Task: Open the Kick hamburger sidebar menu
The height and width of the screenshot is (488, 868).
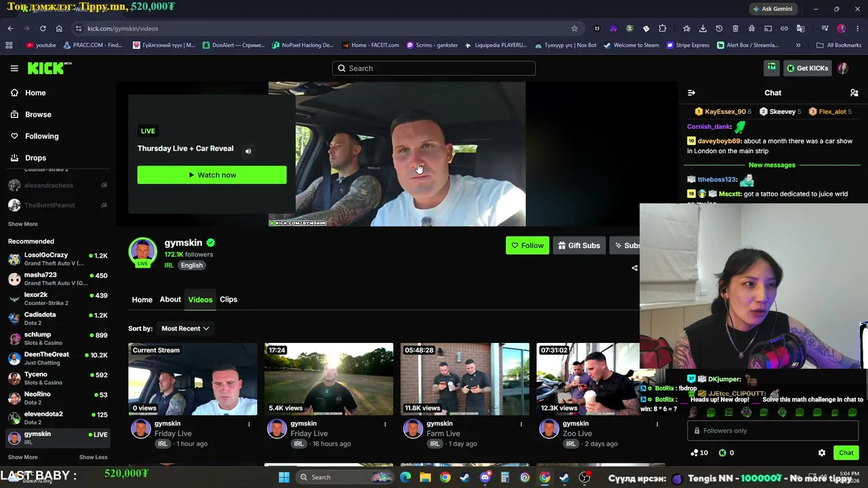Action: [14, 68]
